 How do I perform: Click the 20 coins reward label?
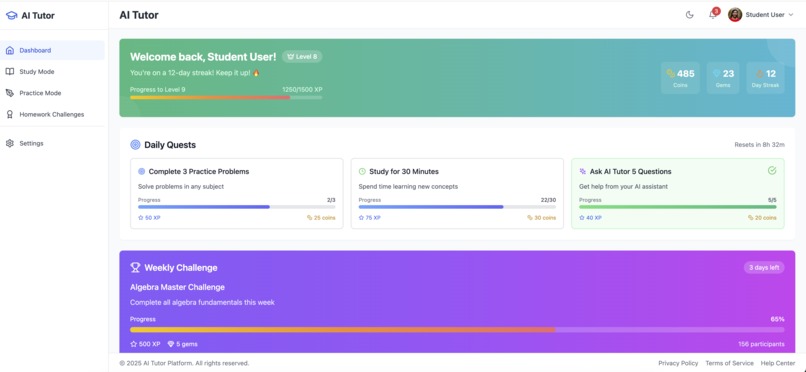click(762, 218)
